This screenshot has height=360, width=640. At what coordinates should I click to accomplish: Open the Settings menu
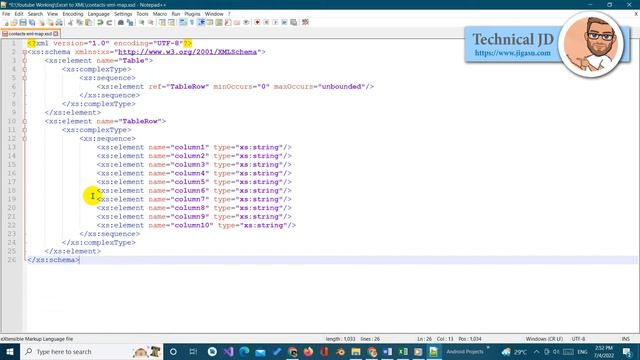click(x=123, y=14)
